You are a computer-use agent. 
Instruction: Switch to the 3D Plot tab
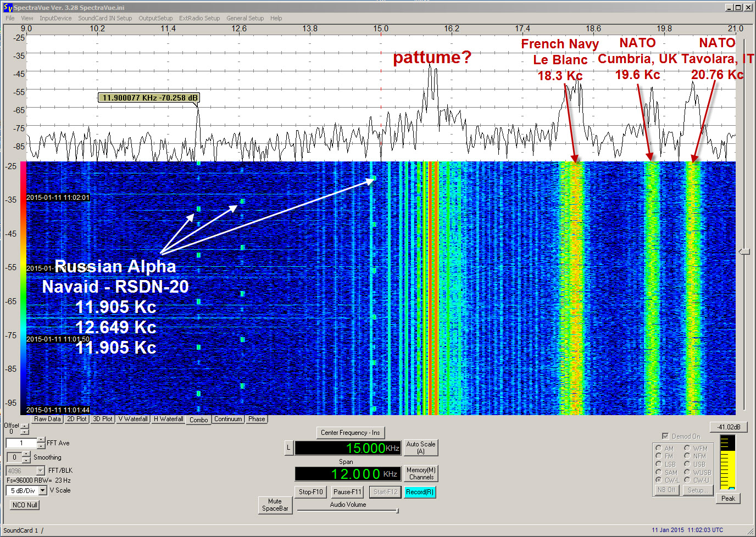[103, 419]
